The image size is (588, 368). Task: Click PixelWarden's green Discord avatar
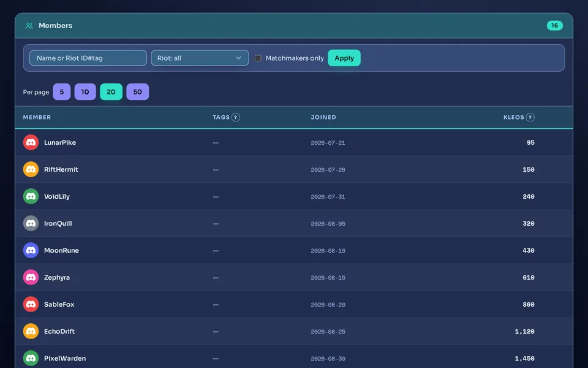coord(31,359)
